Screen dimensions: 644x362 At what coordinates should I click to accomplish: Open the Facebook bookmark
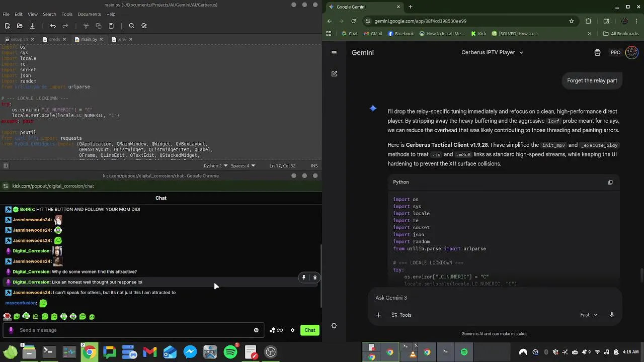coord(400,34)
